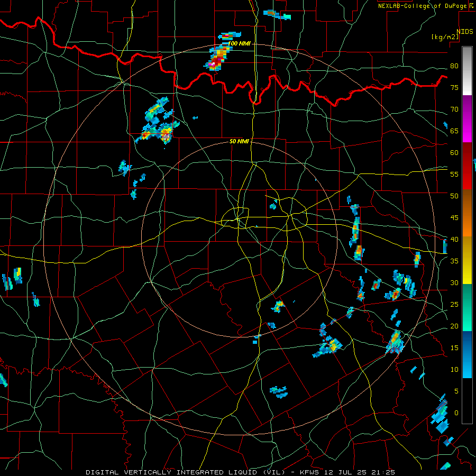Screen dimensions: 476x476
Task: Select the 50 value on the scale
Action: [x=454, y=196]
